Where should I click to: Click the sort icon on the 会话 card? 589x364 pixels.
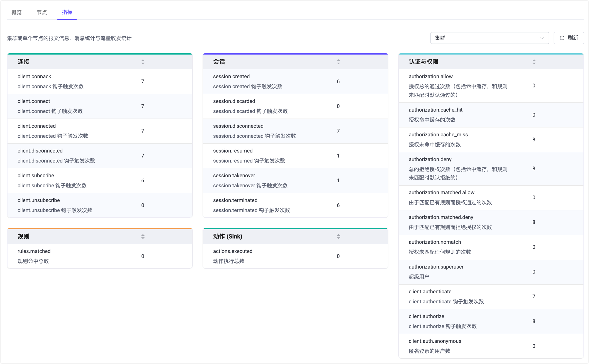[x=338, y=62]
